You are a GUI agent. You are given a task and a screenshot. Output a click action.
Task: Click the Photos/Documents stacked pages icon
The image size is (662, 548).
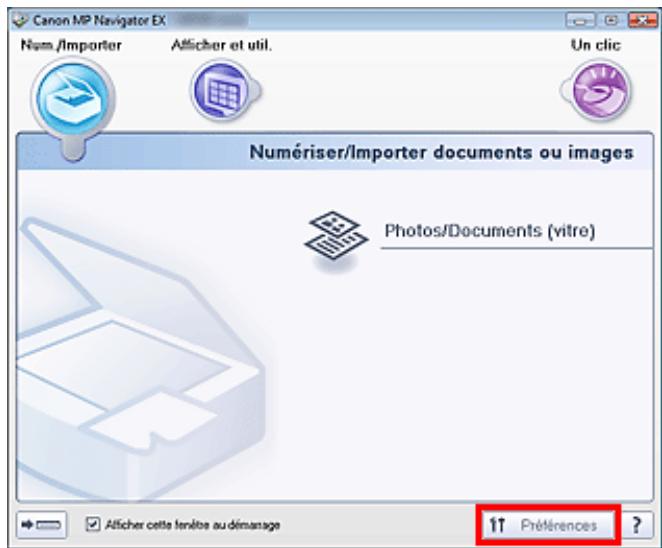pos(336,236)
